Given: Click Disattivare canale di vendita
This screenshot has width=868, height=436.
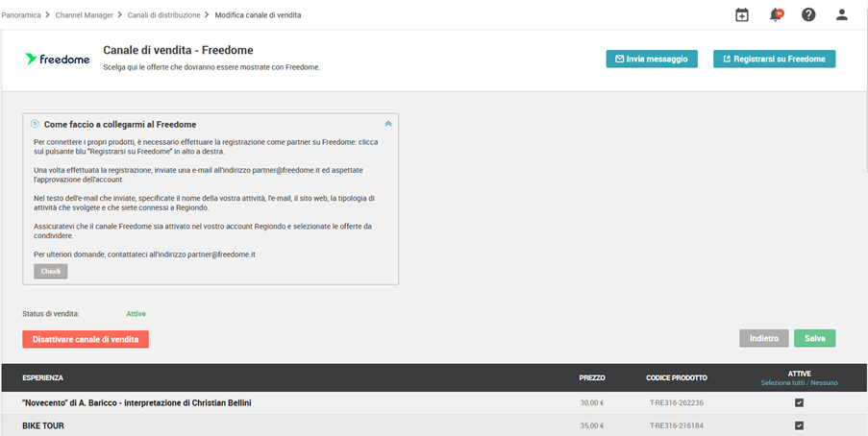Looking at the screenshot, I should [x=86, y=339].
